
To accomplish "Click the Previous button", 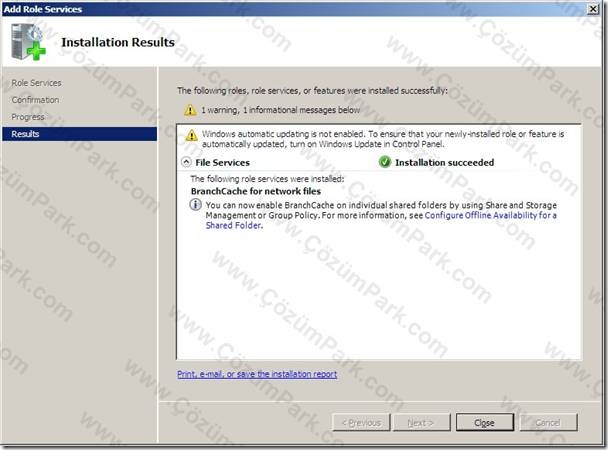I will 362,422.
